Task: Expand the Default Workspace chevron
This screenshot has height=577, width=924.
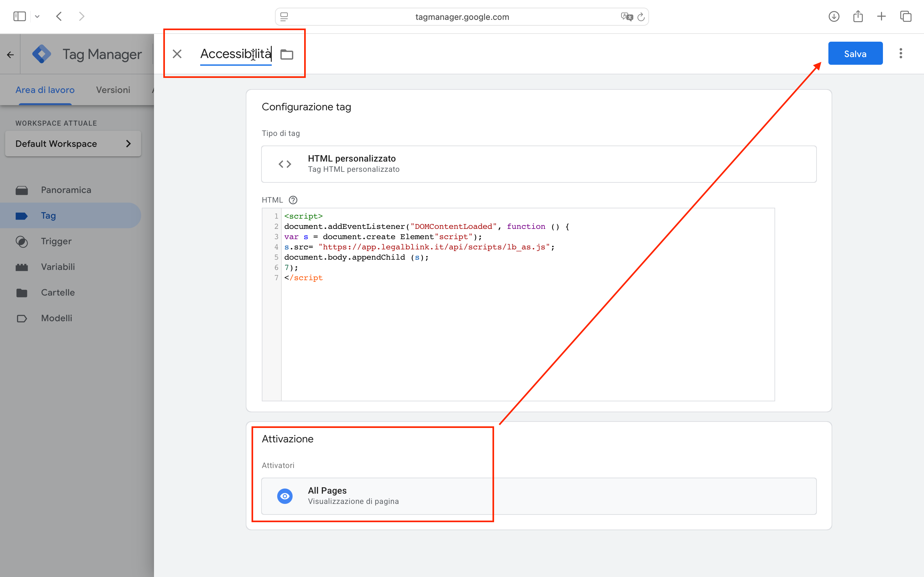Action: click(128, 144)
